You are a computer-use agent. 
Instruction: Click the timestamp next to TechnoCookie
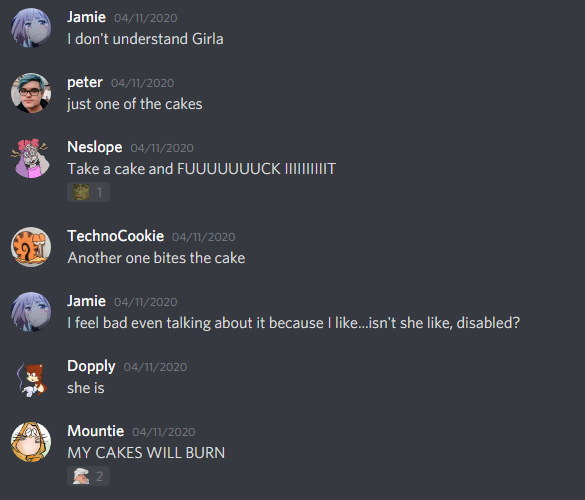click(x=204, y=237)
